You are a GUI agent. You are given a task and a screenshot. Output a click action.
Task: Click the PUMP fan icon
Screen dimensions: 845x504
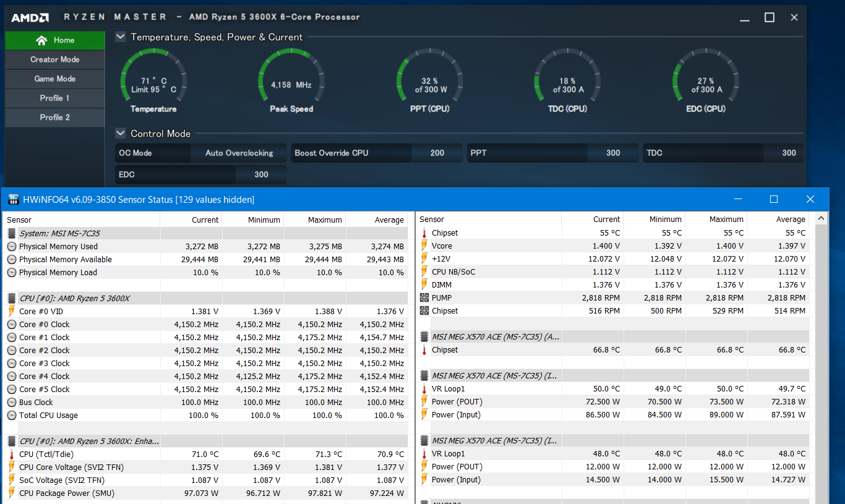coord(424,297)
